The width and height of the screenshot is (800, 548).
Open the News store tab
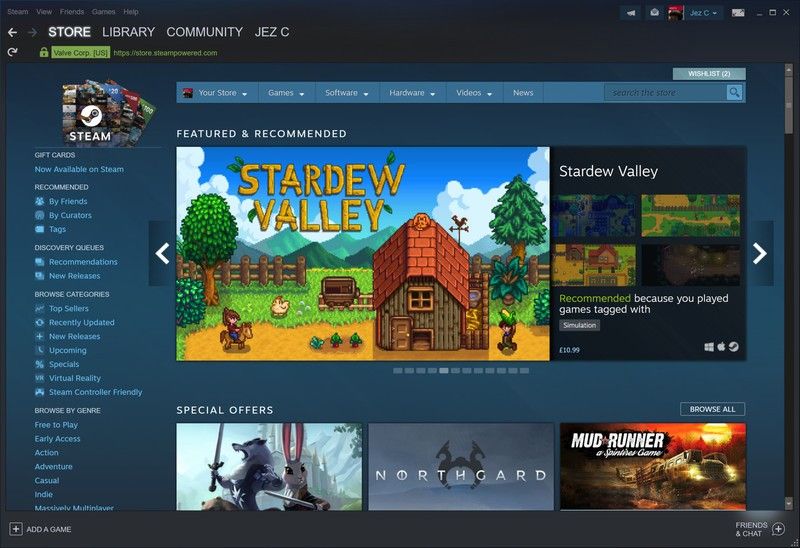pos(523,93)
